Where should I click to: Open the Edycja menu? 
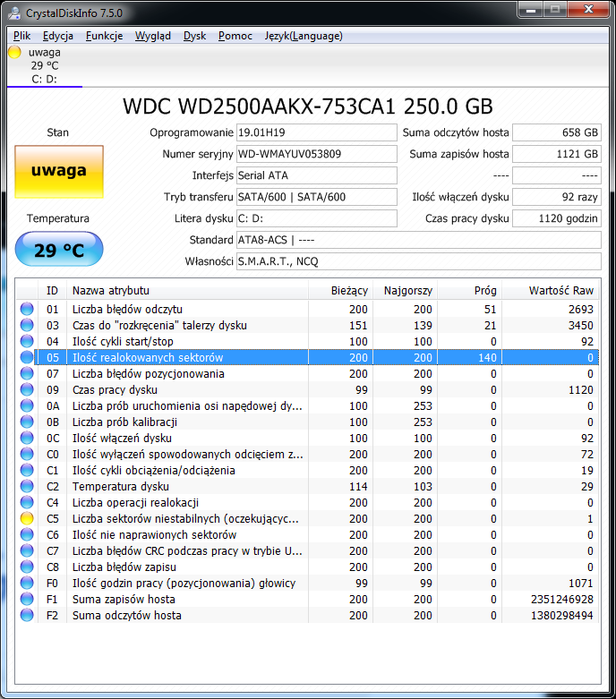pos(58,36)
